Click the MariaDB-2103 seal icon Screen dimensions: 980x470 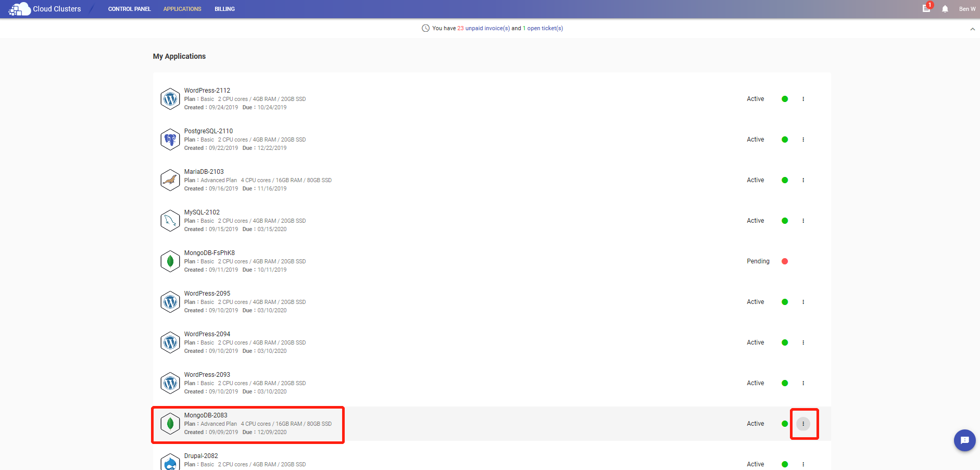(170, 180)
